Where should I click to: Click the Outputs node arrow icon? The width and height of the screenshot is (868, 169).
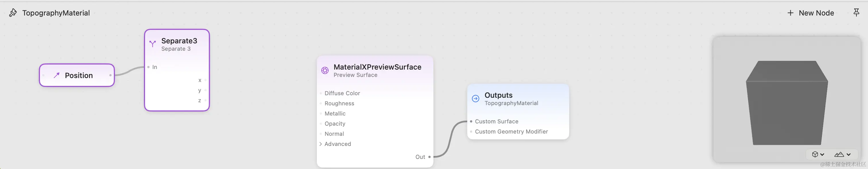pos(475,99)
